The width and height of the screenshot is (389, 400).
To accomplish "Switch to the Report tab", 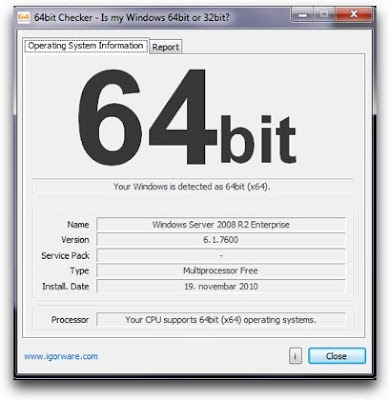I will pyautogui.click(x=166, y=47).
